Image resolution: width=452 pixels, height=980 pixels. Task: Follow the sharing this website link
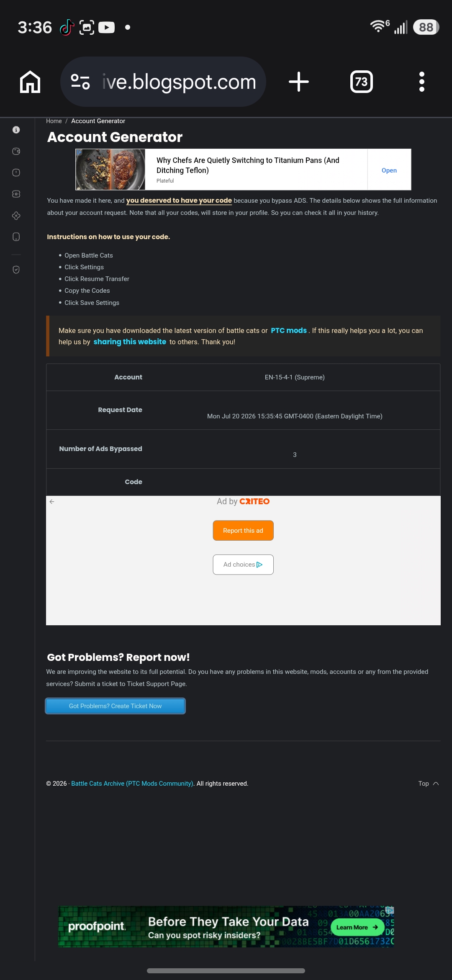coord(130,342)
